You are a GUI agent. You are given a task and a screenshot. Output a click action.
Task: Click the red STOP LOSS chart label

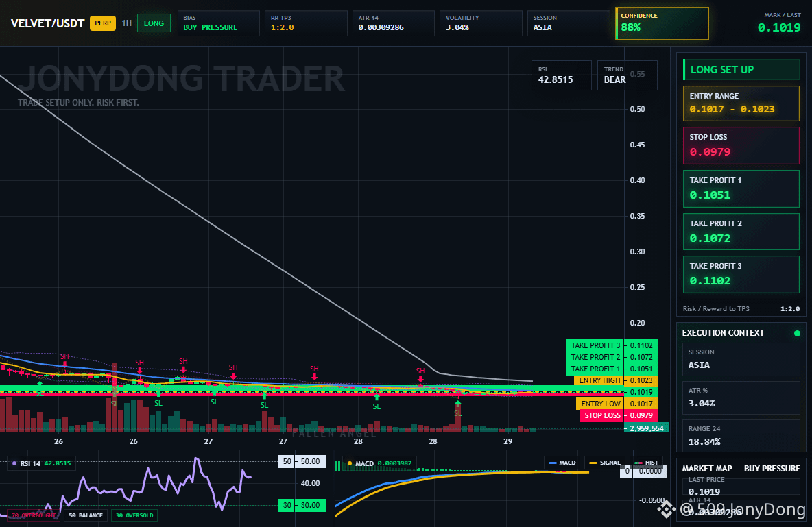click(x=601, y=415)
